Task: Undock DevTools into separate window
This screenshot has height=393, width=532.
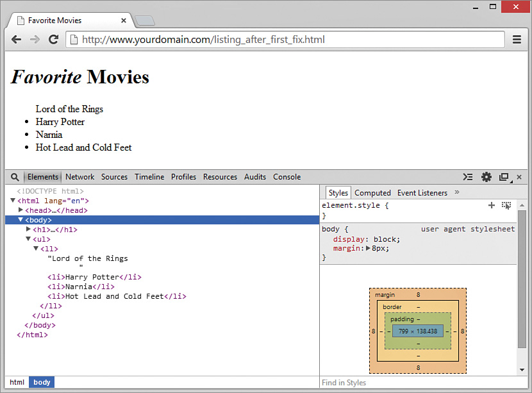Action: pos(504,177)
